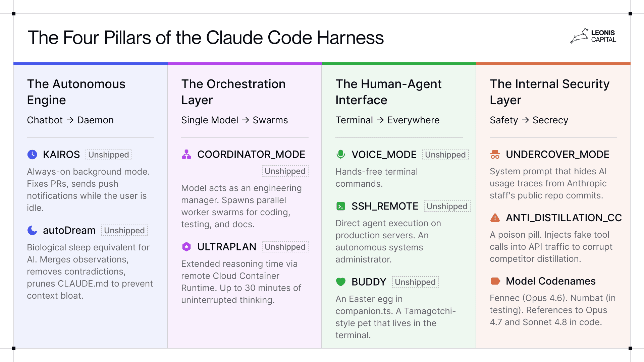Select The Internal Security Layer heading
644x362 pixels.
(x=549, y=92)
